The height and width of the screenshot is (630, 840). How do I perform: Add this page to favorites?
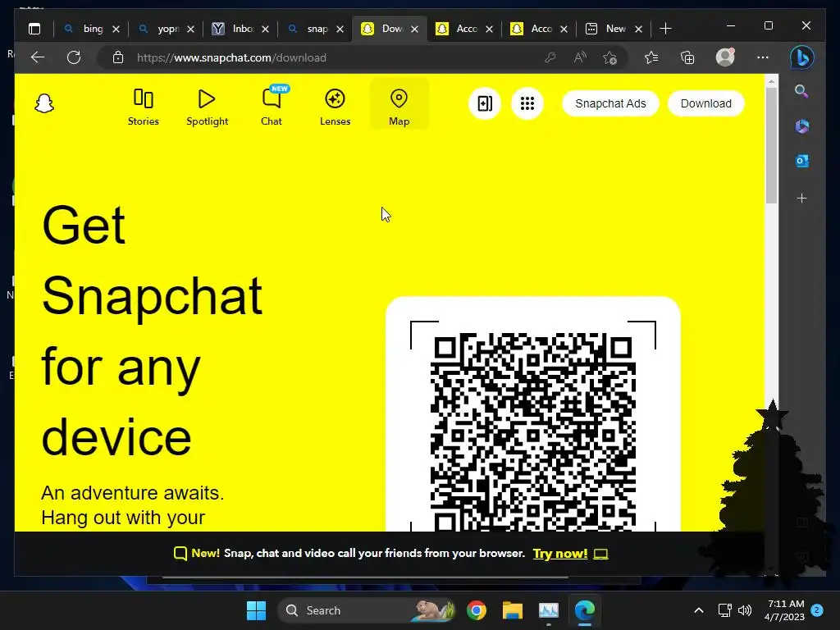(609, 57)
